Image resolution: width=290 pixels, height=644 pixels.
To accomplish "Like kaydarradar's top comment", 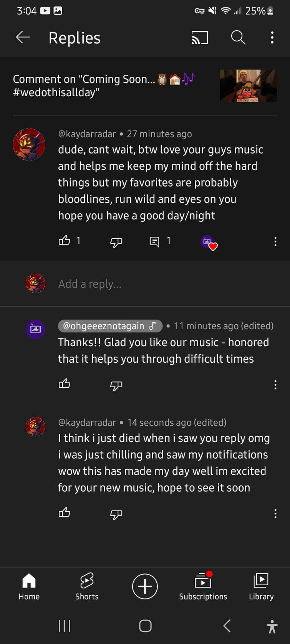I will point(65,240).
